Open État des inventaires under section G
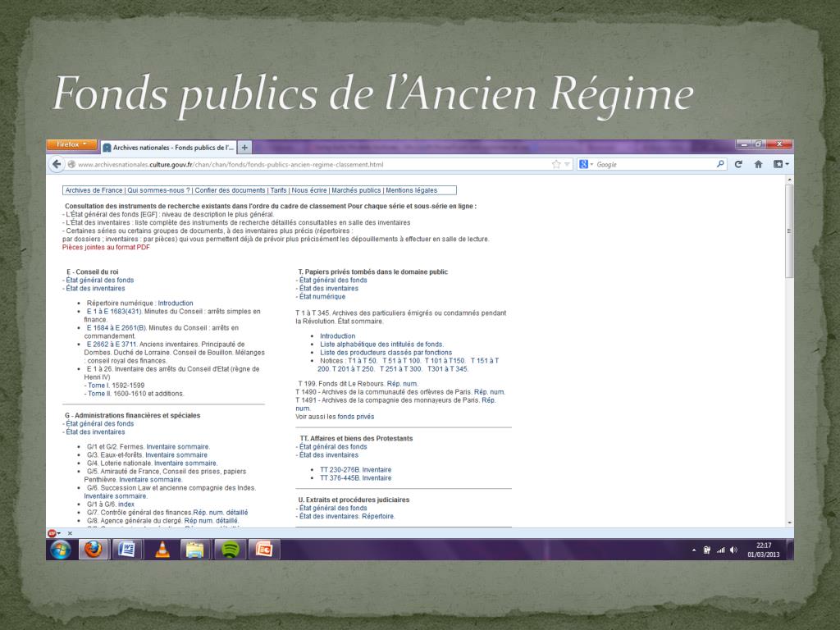Viewport: 840px width, 630px height. [x=95, y=431]
